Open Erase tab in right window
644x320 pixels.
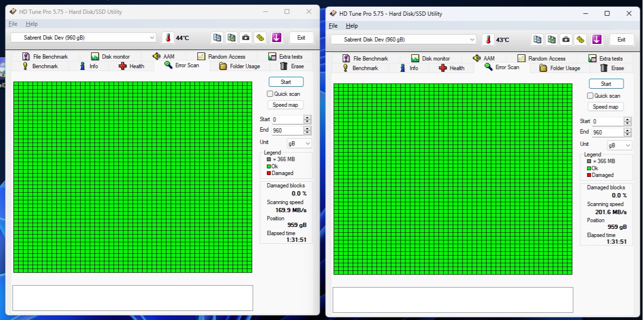tap(612, 68)
